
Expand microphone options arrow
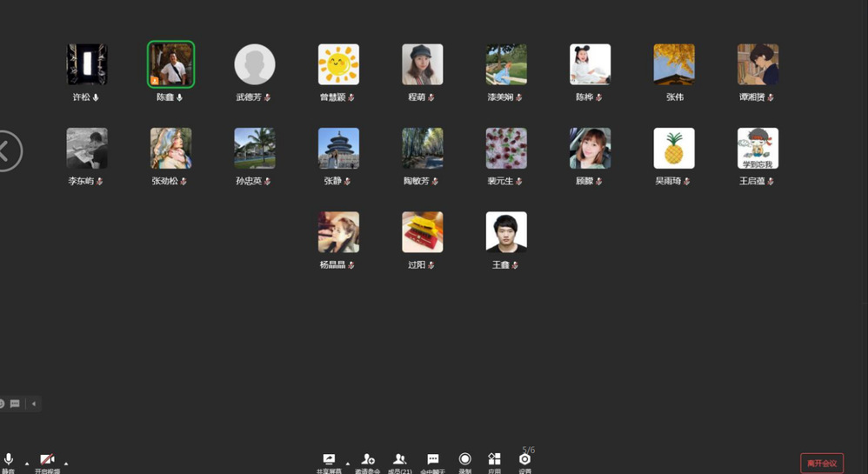pyautogui.click(x=27, y=463)
